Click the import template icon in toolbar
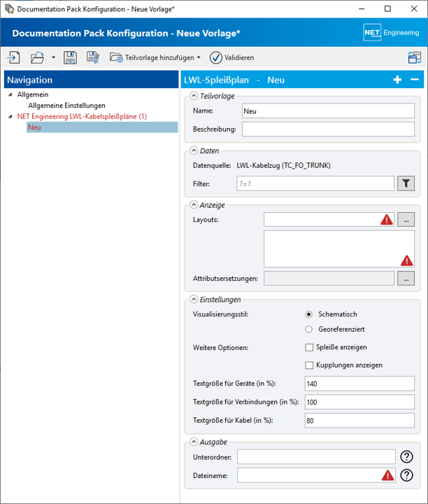The image size is (428, 504). 13,58
